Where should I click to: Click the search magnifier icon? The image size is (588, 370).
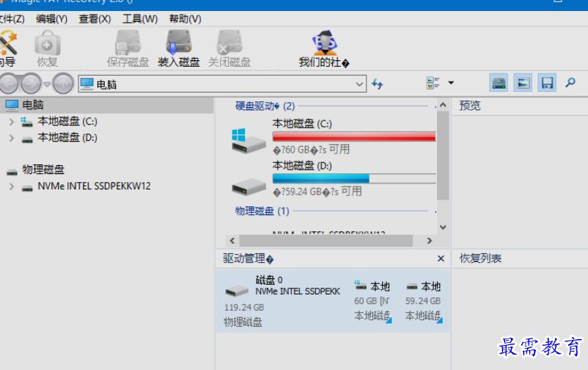570,83
